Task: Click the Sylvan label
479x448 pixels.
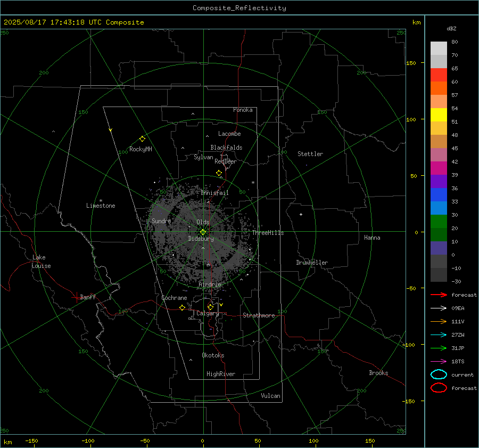Action: pyautogui.click(x=203, y=157)
